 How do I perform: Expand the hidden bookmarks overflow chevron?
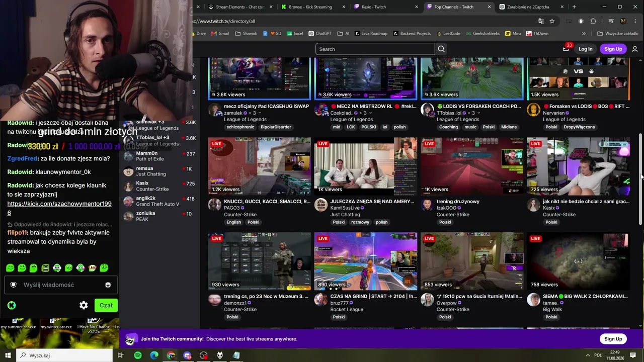(584, 34)
